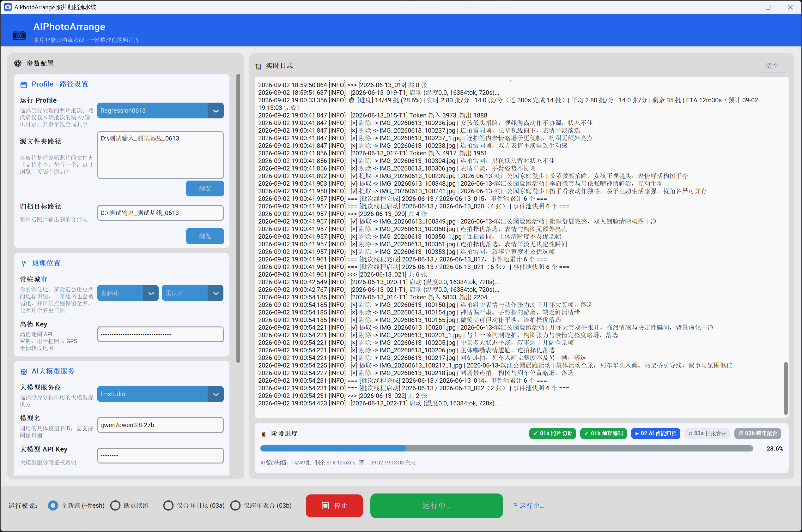The height and width of the screenshot is (532, 802).
Task: Open the 运行 Profile Regression0613 dropdown
Action: [160, 111]
